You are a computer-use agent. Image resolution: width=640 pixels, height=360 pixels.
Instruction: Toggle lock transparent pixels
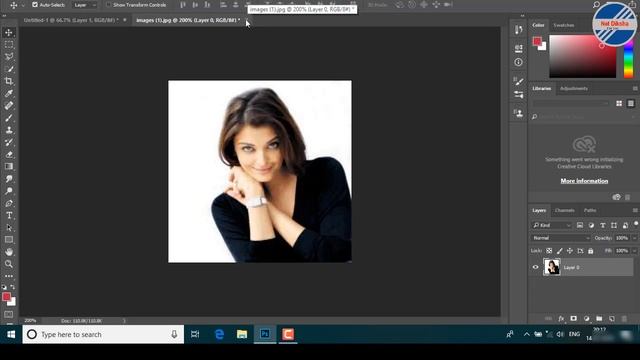pos(549,251)
